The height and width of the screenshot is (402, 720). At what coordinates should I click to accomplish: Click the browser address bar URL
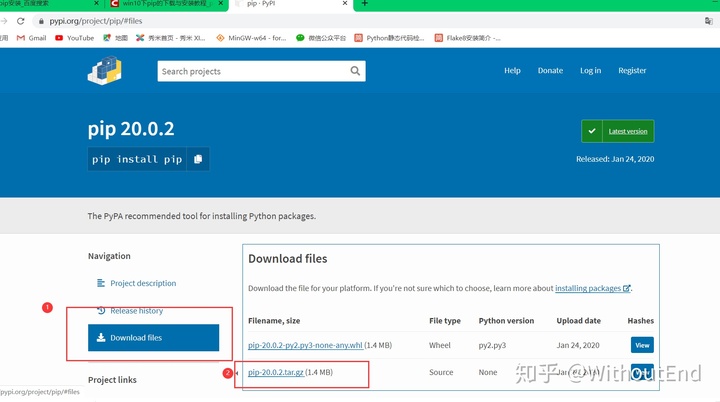click(96, 21)
